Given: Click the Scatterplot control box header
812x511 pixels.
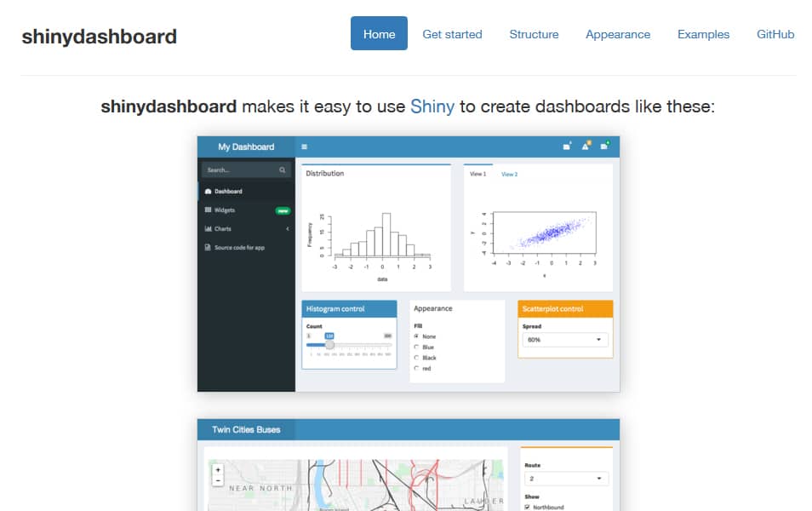Looking at the screenshot, I should (x=565, y=309).
